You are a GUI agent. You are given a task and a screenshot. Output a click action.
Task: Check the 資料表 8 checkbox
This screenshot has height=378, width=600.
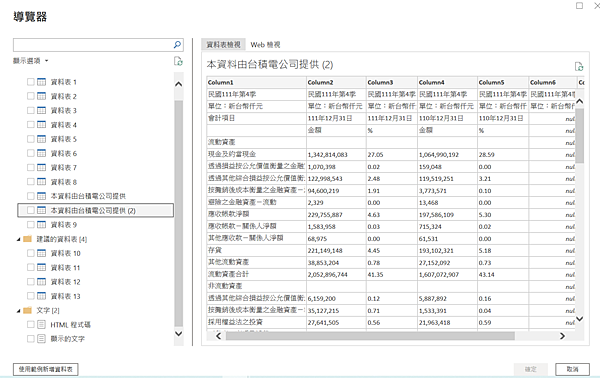click(31, 182)
